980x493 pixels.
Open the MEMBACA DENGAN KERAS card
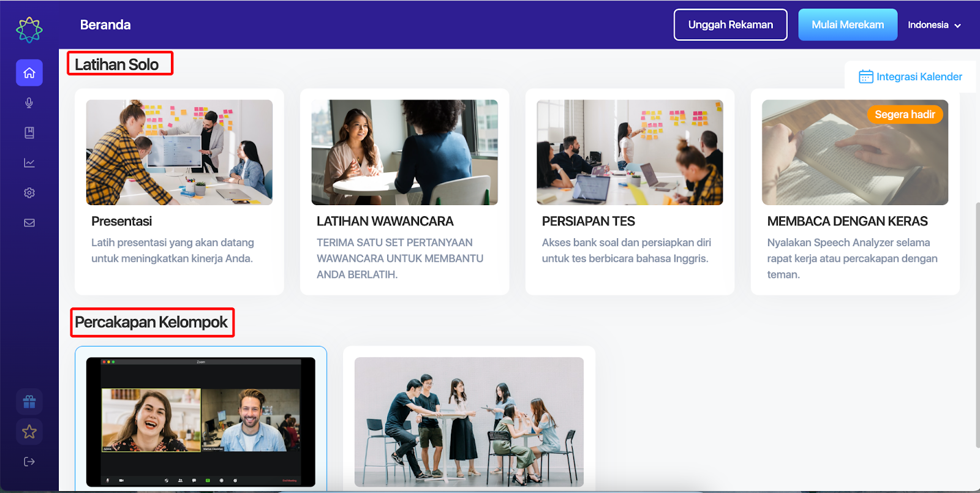(x=855, y=192)
